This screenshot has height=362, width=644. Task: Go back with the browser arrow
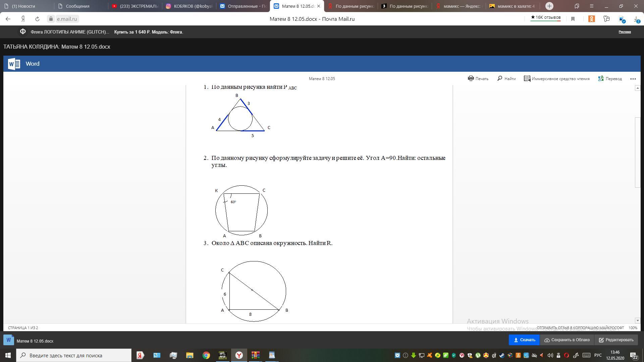8,19
